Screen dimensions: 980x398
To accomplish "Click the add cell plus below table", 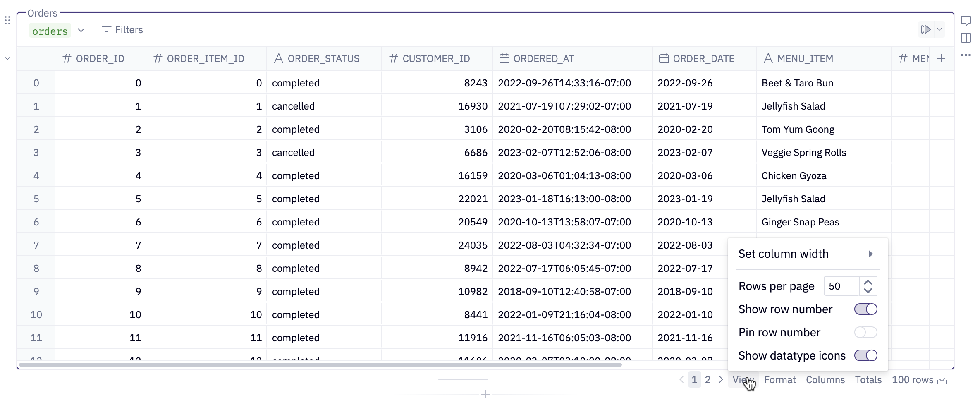I will point(485,394).
